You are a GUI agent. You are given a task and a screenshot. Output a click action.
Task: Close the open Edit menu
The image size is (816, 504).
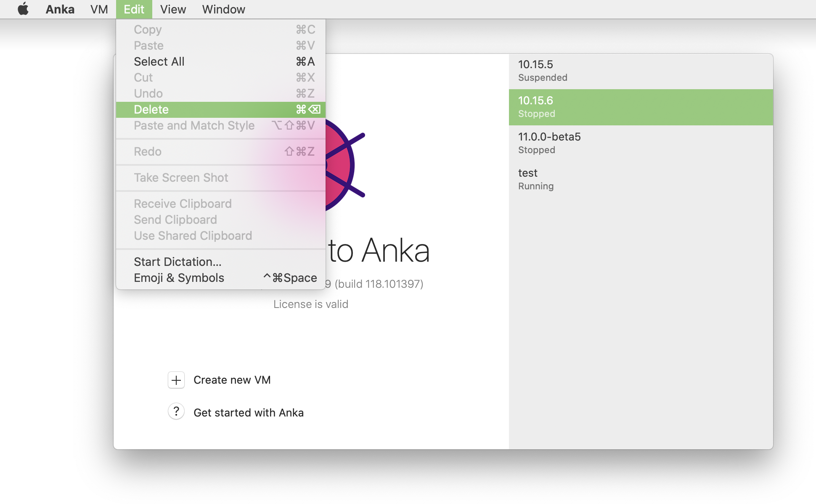(134, 9)
